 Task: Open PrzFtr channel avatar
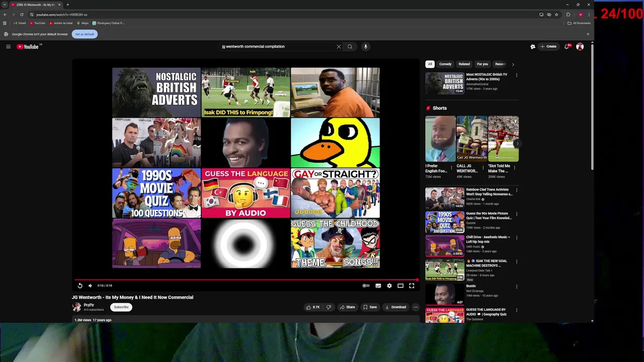point(76,307)
